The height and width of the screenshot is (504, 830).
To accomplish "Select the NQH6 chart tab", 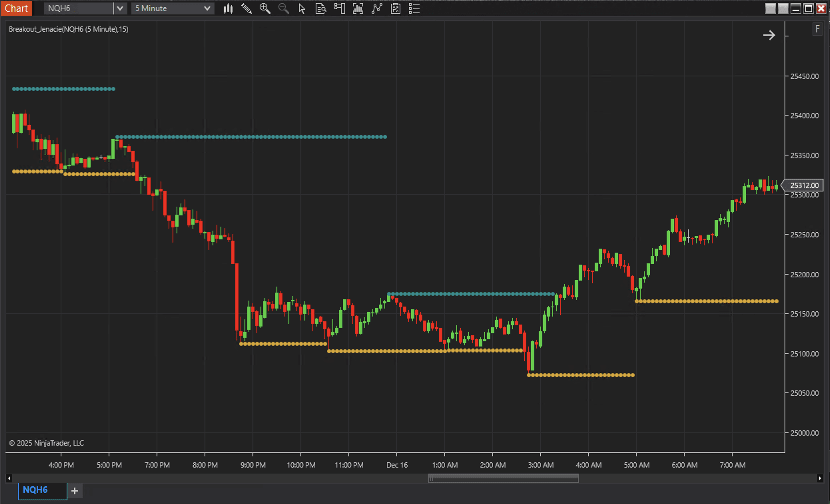I will 42,490.
